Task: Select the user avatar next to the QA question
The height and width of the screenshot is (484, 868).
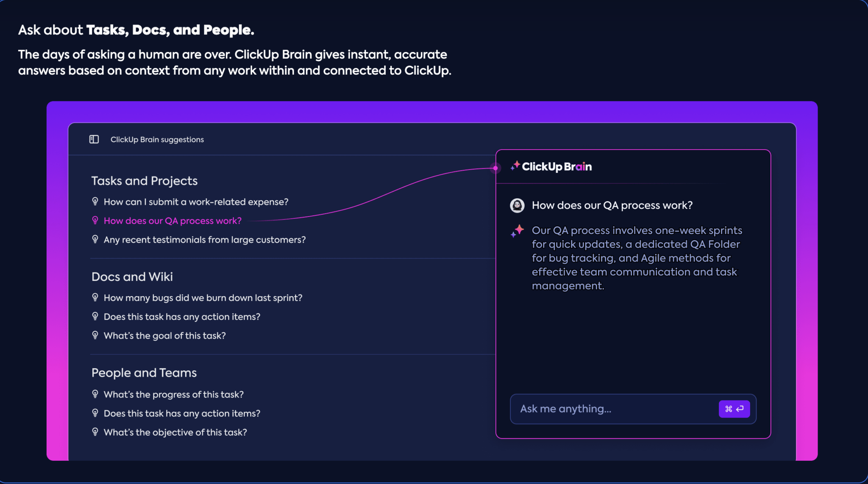Action: click(x=517, y=205)
